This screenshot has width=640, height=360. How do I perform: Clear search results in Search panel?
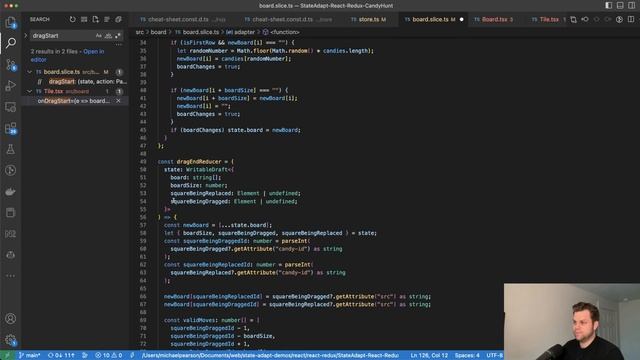(x=84, y=19)
